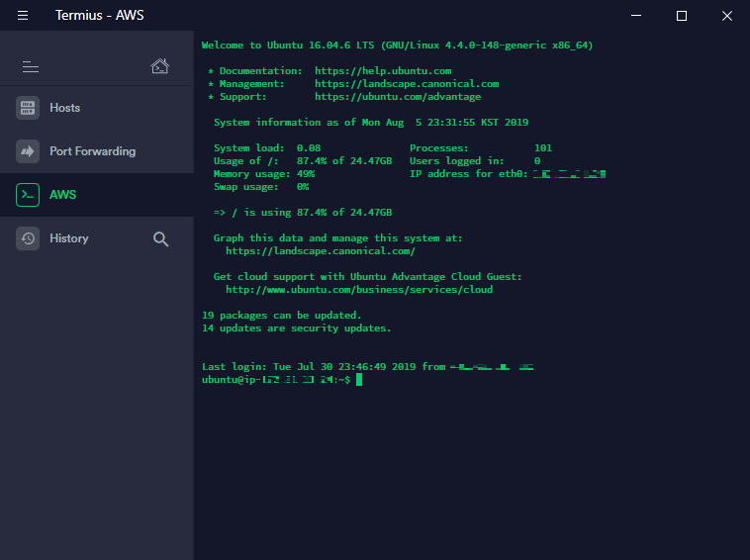The width and height of the screenshot is (750, 560).
Task: Click the ubuntu.com/business/services/cloud link
Action: click(x=359, y=290)
